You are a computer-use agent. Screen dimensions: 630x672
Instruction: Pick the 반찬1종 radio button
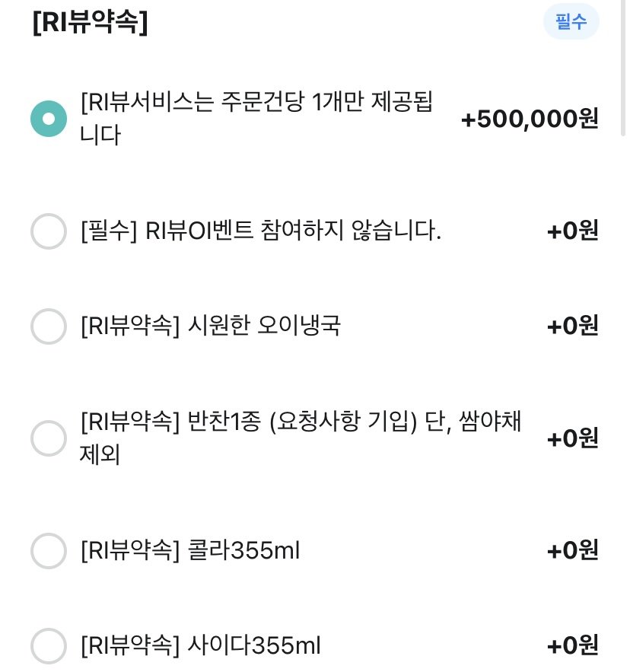49,438
